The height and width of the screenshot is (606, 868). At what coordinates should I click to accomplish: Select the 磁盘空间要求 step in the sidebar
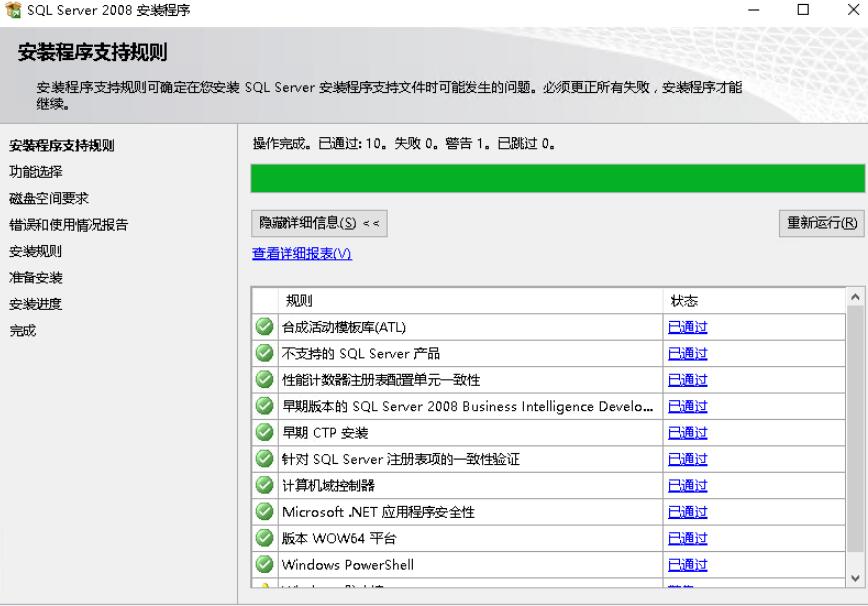point(49,199)
